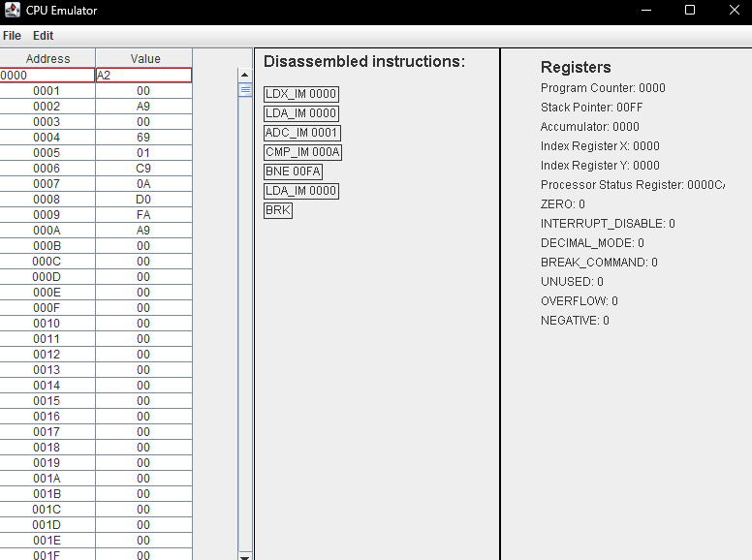The width and height of the screenshot is (752, 560).
Task: Close the CPU Emulator window
Action: (x=734, y=10)
